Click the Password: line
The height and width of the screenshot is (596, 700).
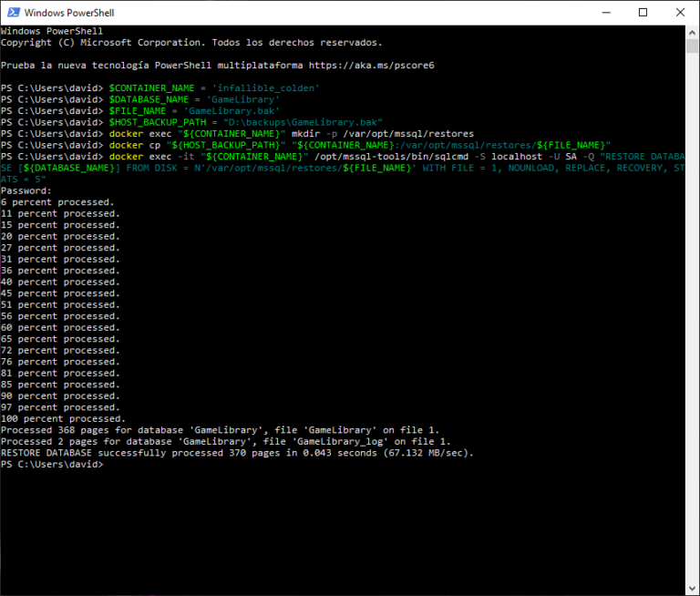[26, 190]
